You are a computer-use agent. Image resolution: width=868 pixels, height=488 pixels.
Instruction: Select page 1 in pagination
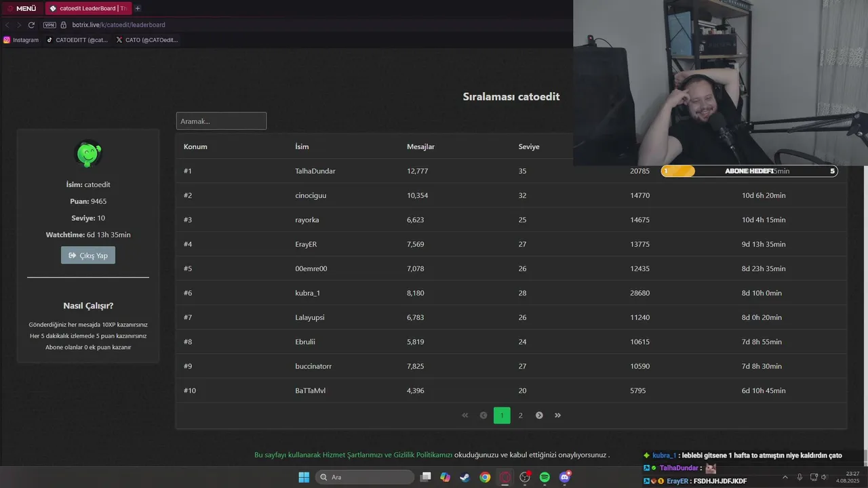502,415
